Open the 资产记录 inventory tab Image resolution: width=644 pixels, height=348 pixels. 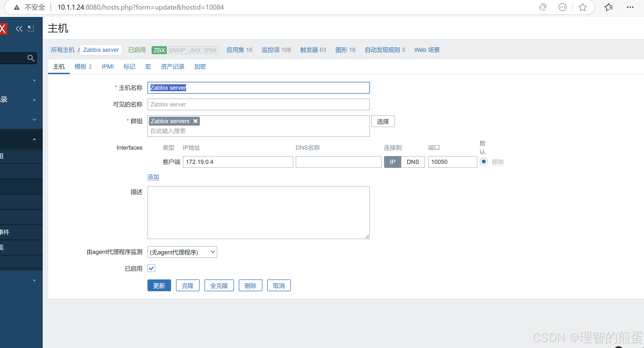172,67
